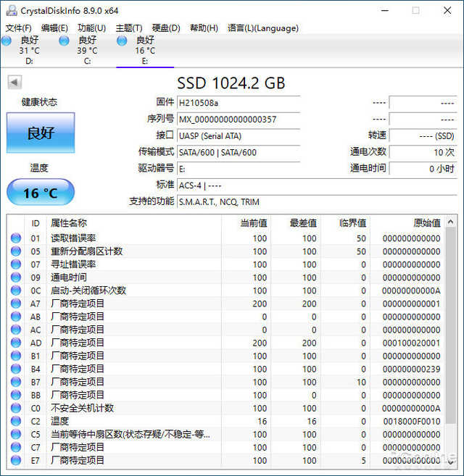This screenshot has height=476, width=464.
Task: Switch to drive C: tab at 39 °C
Action: click(87, 50)
